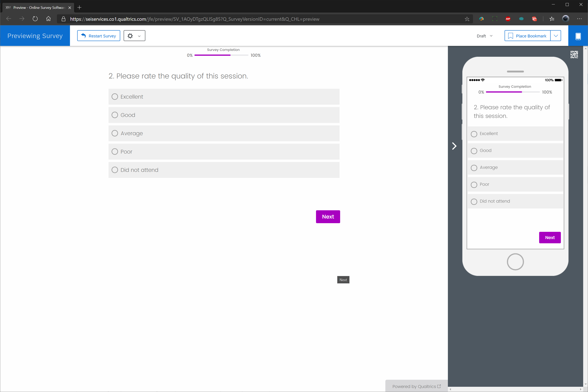588x392 pixels.
Task: Choose Did not attend in mobile preview
Action: [474, 201]
